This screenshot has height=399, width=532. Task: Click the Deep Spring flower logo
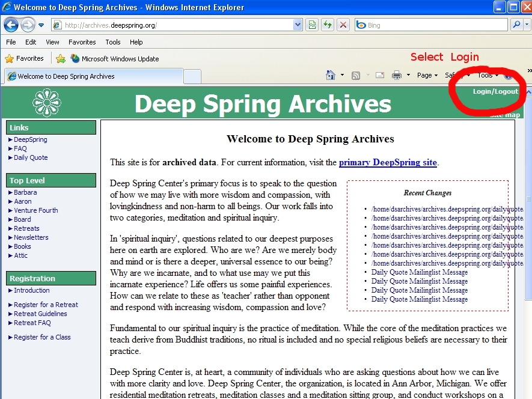pyautogui.click(x=47, y=103)
